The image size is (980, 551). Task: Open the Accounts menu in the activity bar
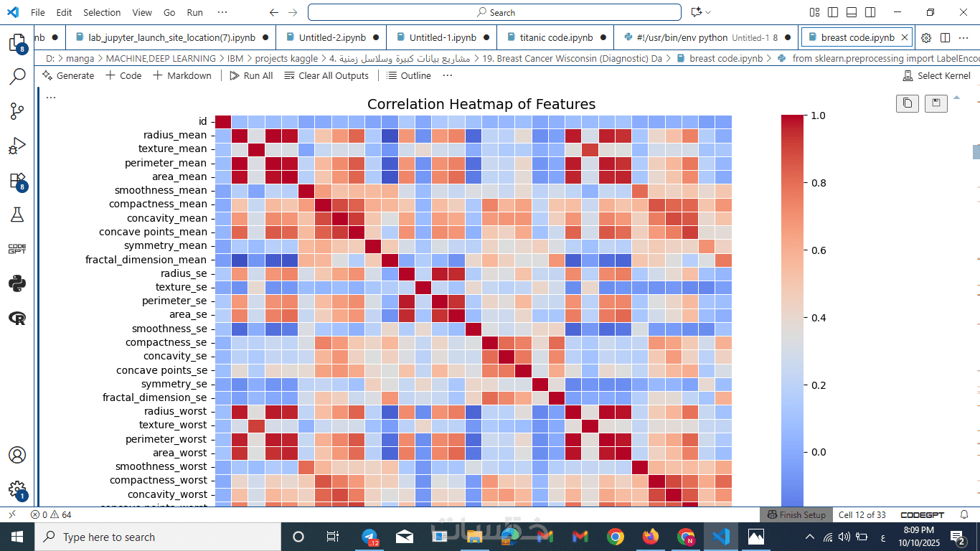(17, 455)
